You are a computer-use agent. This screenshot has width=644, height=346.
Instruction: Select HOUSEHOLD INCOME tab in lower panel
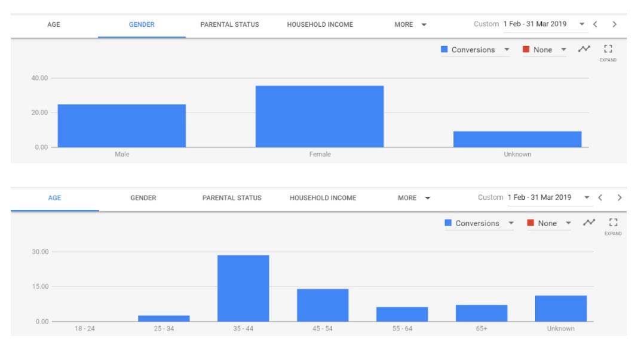pos(323,198)
